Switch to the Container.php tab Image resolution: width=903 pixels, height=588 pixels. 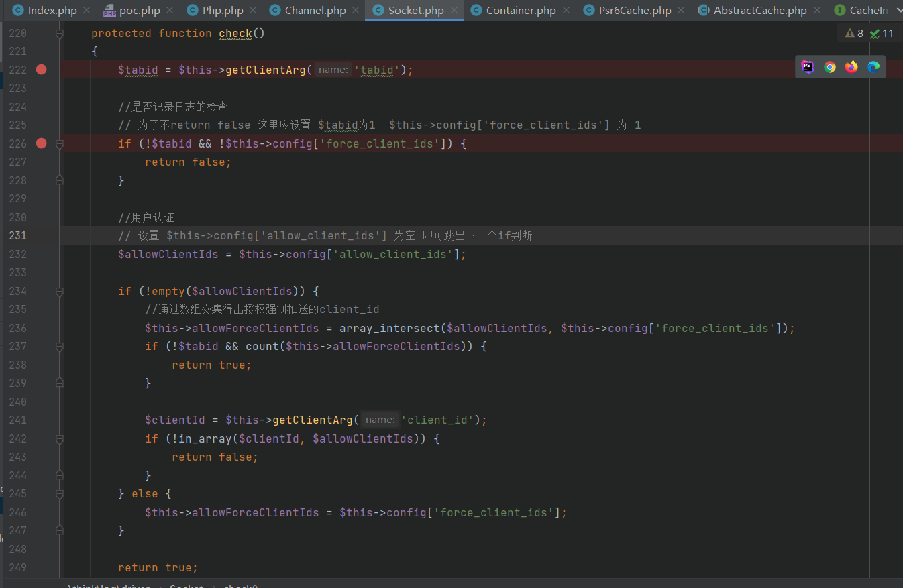click(521, 11)
